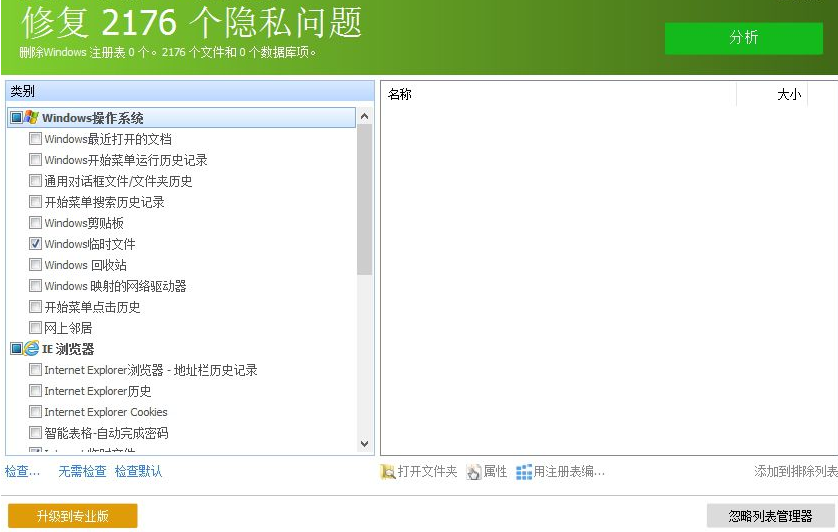
Task: Click the 属性 label
Action: (x=495, y=472)
